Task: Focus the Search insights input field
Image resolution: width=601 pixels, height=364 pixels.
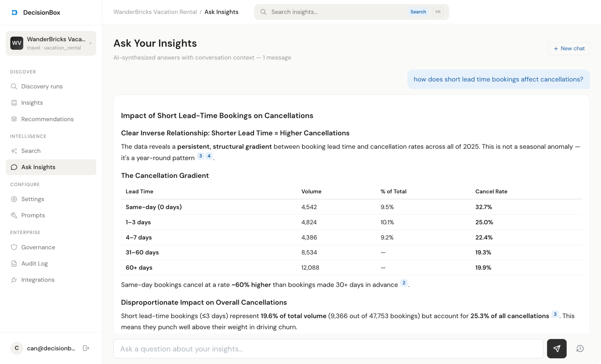Action: click(337, 12)
